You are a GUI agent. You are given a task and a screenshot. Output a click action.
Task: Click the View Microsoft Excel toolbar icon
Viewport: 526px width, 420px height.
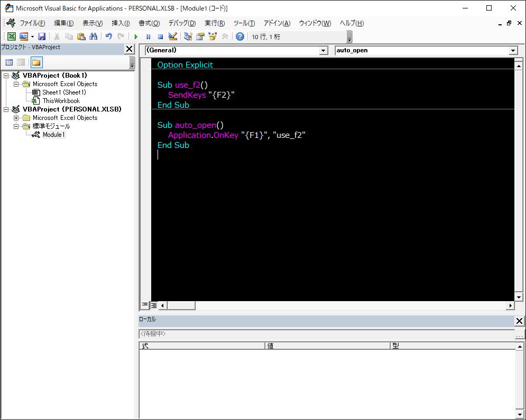click(x=11, y=36)
